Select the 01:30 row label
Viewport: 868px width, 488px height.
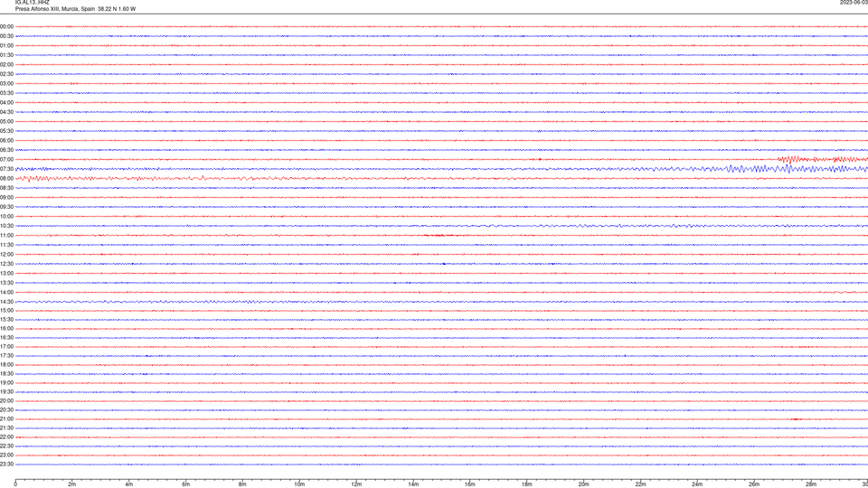tap(6, 55)
